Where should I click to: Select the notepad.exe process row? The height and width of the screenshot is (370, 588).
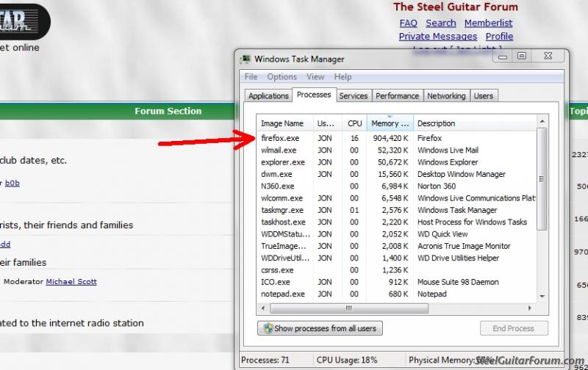click(397, 294)
